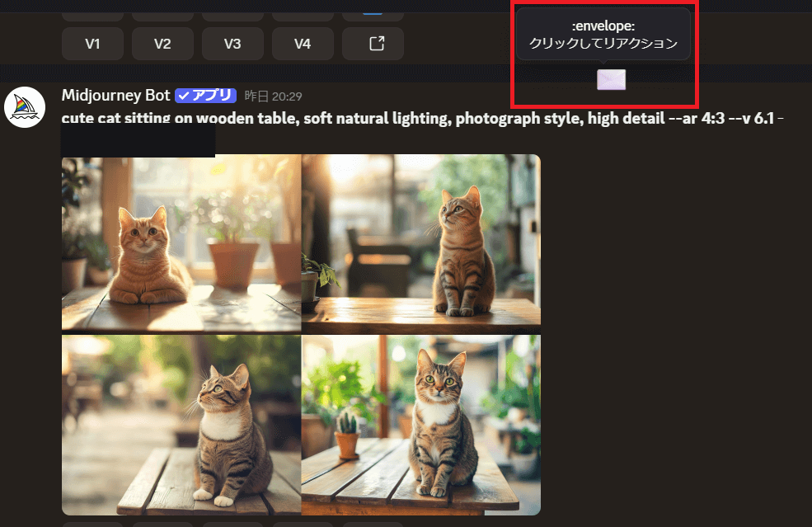This screenshot has width=812, height=527.
Task: Open the sitting tabby looking up image
Action: click(x=421, y=243)
